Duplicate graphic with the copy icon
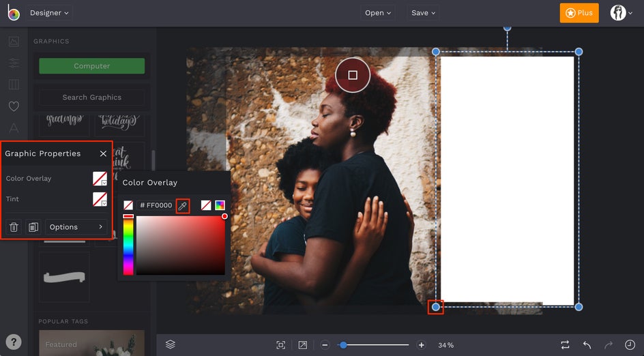 tap(33, 227)
